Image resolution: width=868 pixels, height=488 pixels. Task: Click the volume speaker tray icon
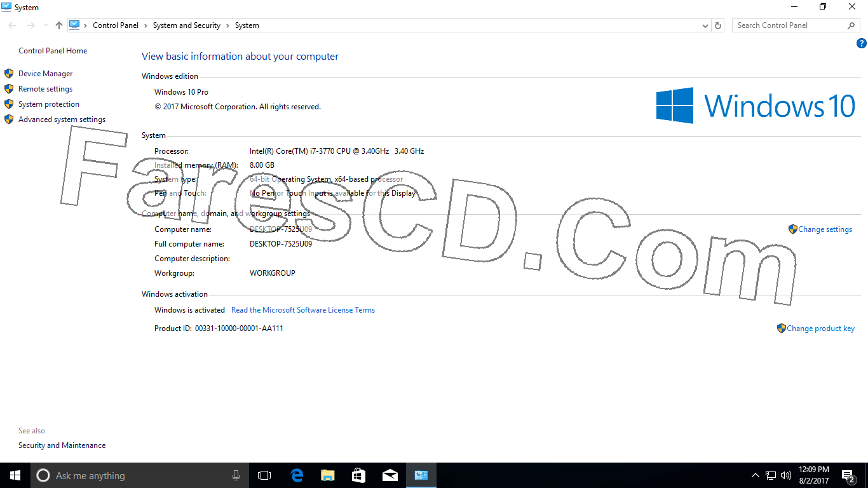pos(786,475)
